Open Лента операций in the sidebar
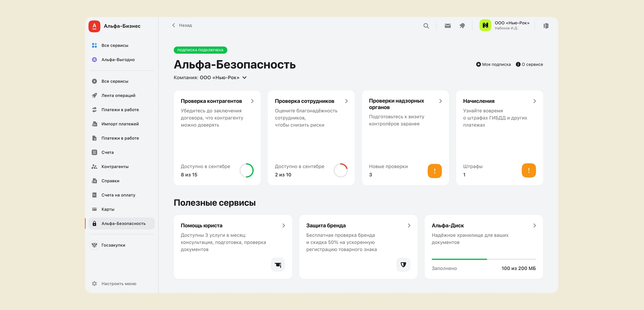Screen dimensions: 644x310 tap(122, 96)
